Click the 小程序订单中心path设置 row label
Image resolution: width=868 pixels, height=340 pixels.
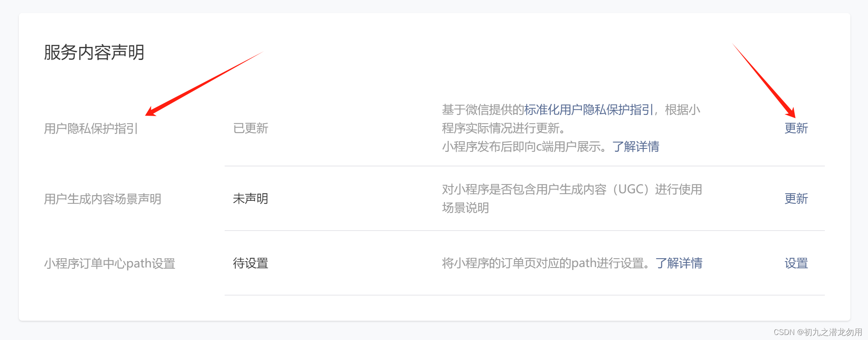point(109,263)
